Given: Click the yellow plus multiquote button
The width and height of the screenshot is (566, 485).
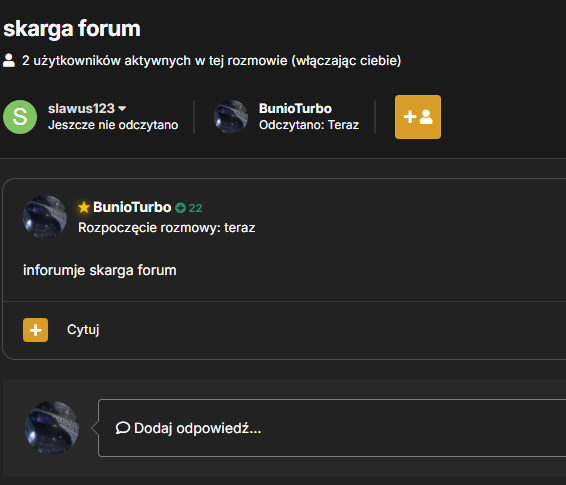Looking at the screenshot, I should 35,330.
